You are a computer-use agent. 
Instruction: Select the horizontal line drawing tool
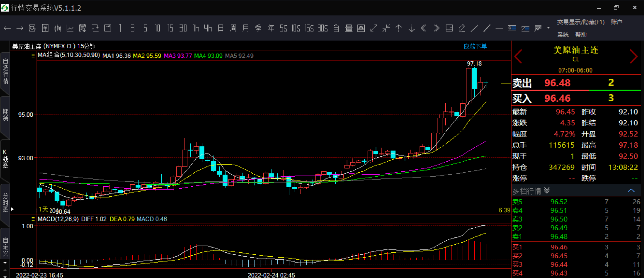499,28
